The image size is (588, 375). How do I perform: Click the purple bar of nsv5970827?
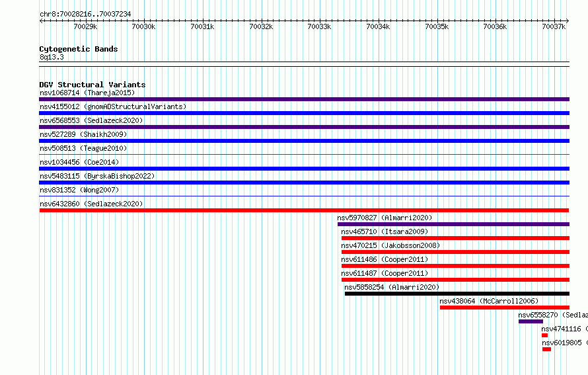pos(453,224)
